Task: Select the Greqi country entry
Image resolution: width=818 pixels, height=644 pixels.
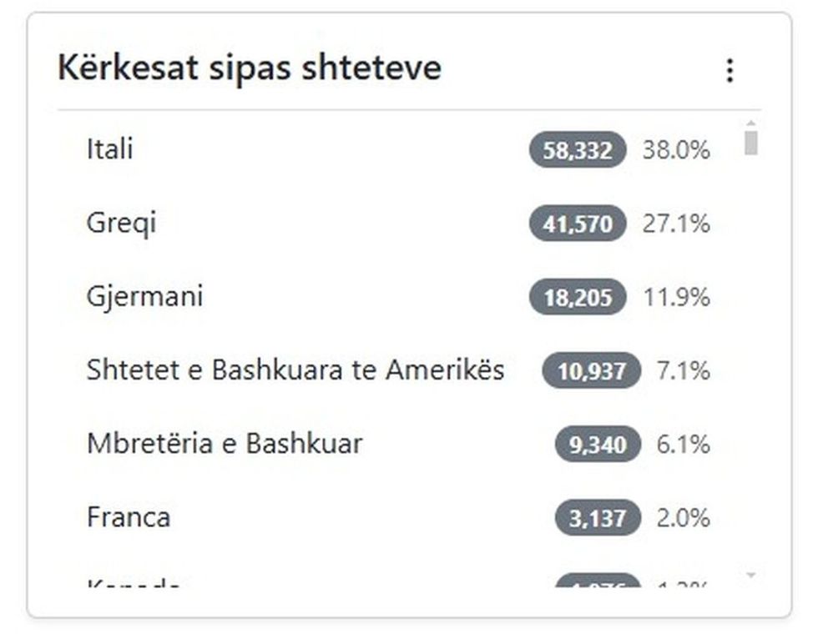Action: pos(121,223)
